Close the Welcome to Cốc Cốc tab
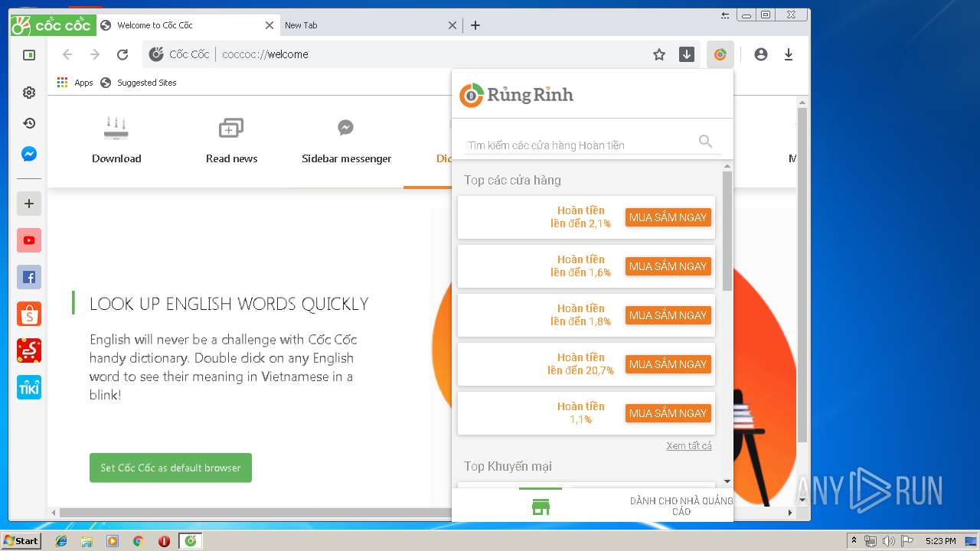The image size is (980, 551). pos(269,25)
